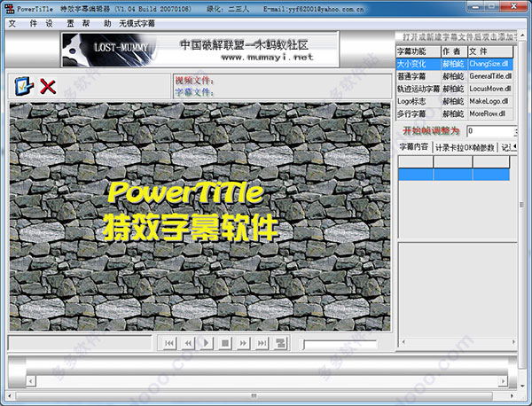Jump to last frame button
532x406 pixels.
(262, 343)
